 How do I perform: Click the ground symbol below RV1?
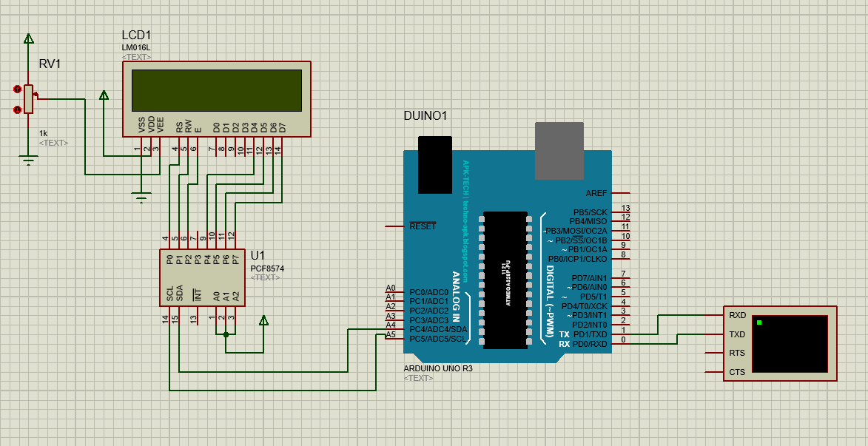click(28, 157)
